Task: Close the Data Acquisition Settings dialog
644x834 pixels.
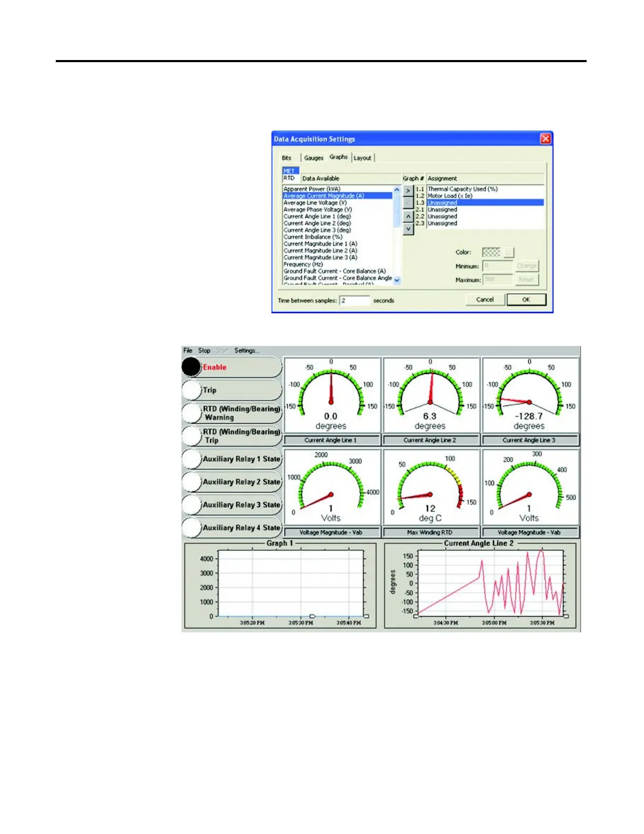Action: (x=546, y=138)
